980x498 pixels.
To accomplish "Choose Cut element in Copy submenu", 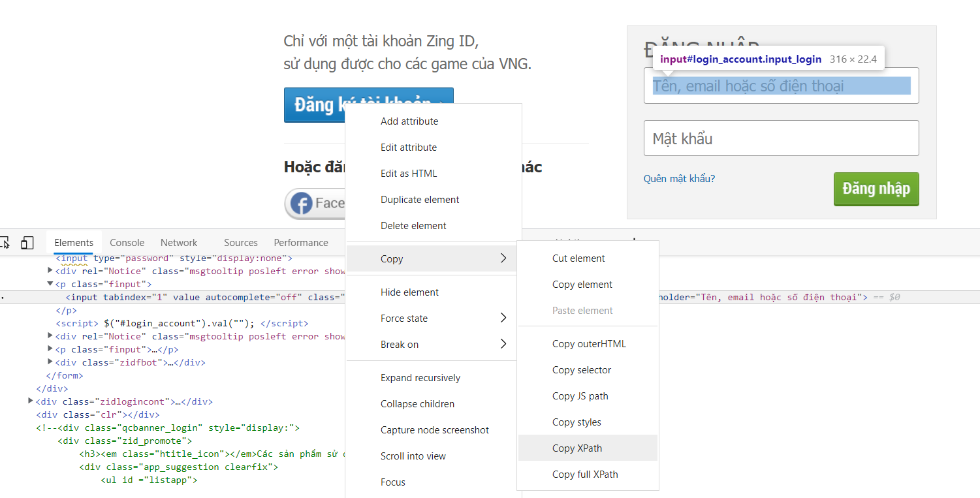I will (x=588, y=258).
